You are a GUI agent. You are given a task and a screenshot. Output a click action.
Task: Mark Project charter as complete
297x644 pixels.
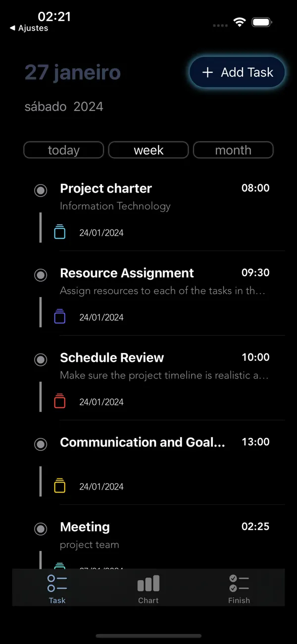click(41, 191)
